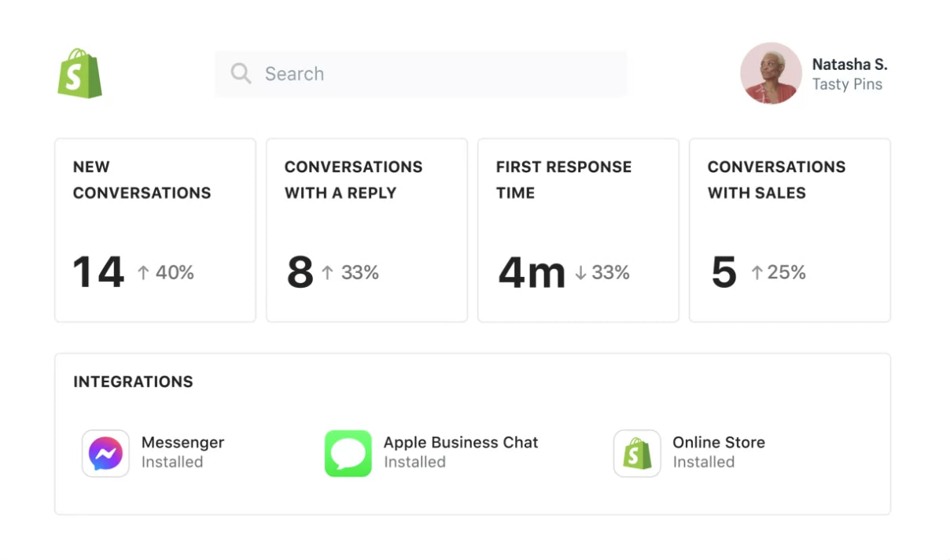Open Natasha S. profile avatar
Viewport: 950px width, 560px height.
coord(771,73)
